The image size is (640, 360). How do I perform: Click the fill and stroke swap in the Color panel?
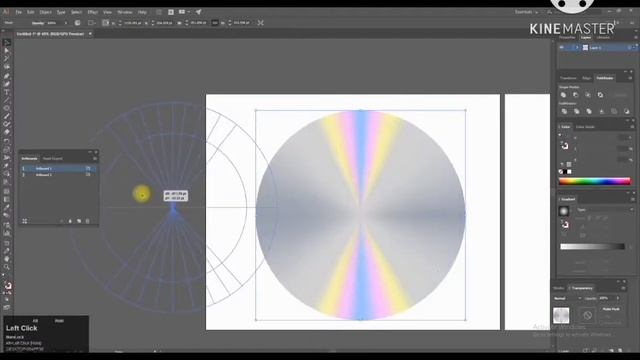564,145
